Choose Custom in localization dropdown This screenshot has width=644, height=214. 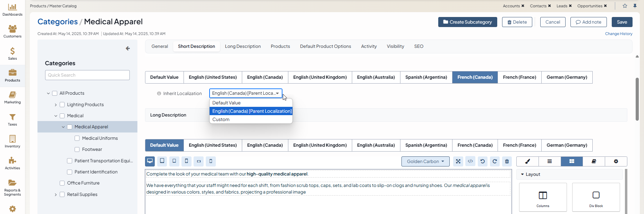coord(221,120)
